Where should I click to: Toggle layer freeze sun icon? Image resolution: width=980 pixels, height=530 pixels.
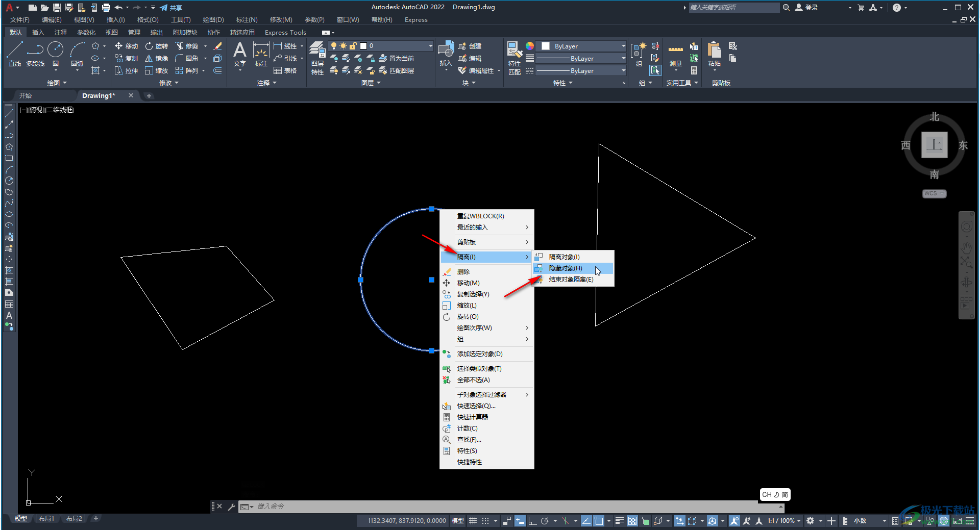point(343,46)
